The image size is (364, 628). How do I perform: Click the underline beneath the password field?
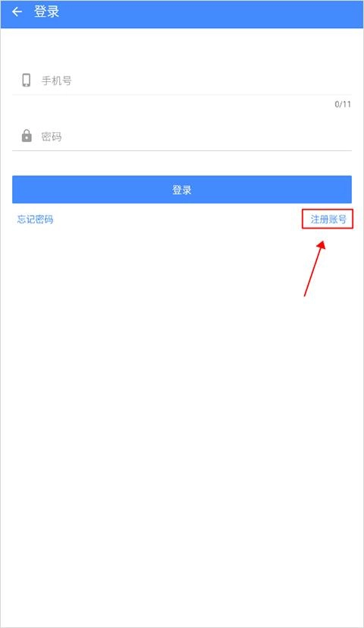[x=182, y=150]
